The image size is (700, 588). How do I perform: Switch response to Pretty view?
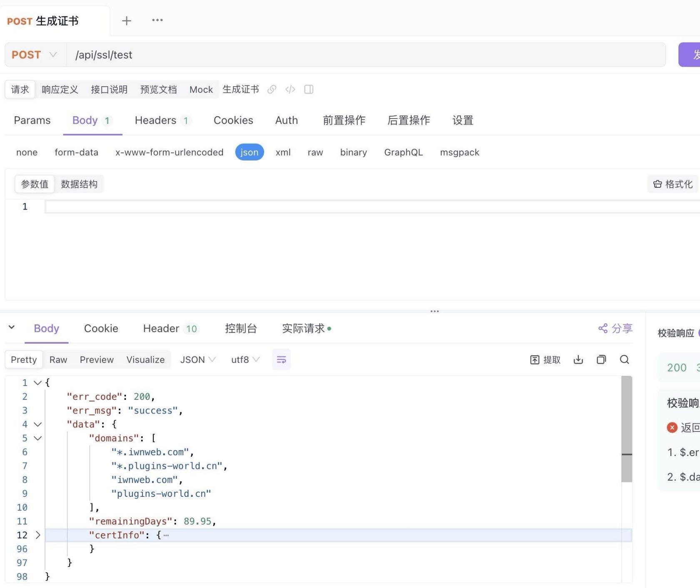pyautogui.click(x=24, y=360)
